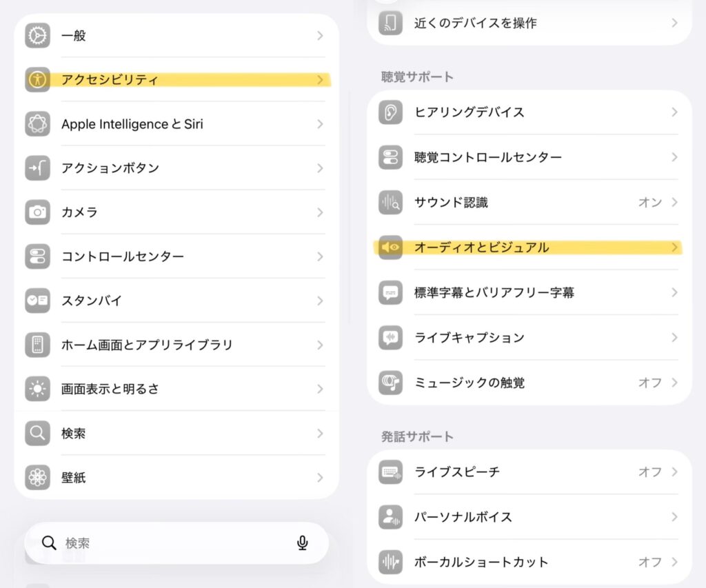Tap the Personal Voice (パーソナルボイス) icon
The image size is (706, 588).
391,517
